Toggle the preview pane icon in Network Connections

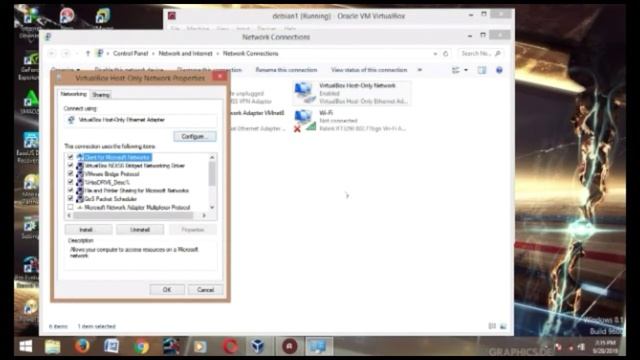coord(482,70)
